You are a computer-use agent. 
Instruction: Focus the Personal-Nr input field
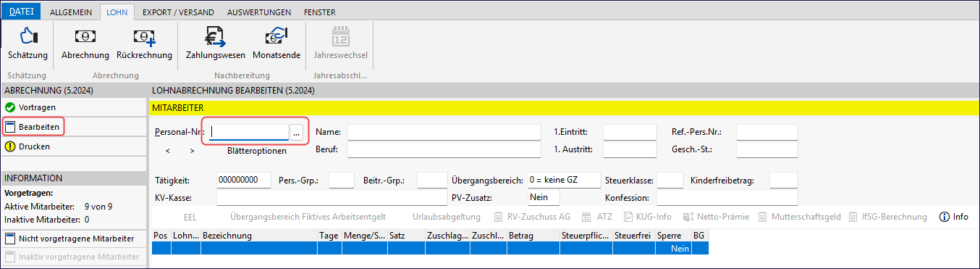[x=249, y=133]
